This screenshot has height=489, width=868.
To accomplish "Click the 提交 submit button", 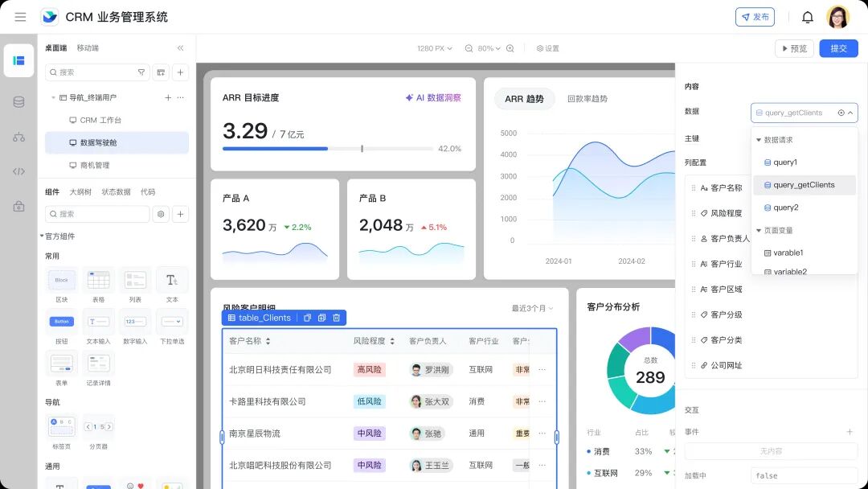I will [838, 49].
